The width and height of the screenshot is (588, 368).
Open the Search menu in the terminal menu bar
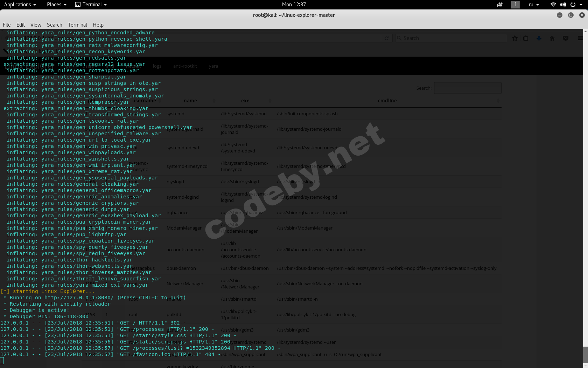coord(55,25)
